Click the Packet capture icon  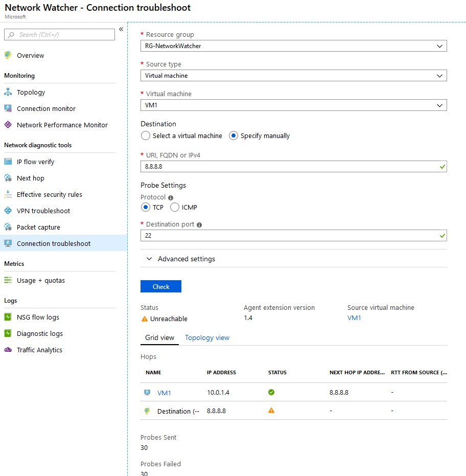(x=8, y=227)
